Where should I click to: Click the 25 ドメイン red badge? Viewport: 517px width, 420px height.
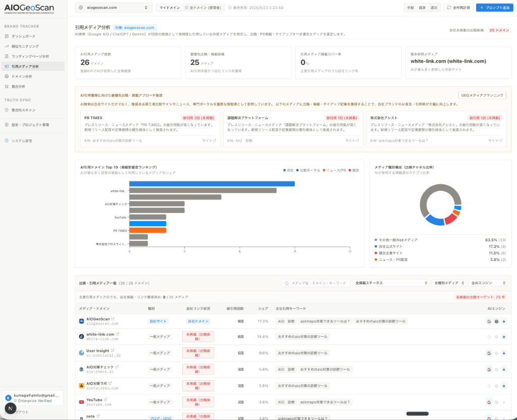point(499,30)
